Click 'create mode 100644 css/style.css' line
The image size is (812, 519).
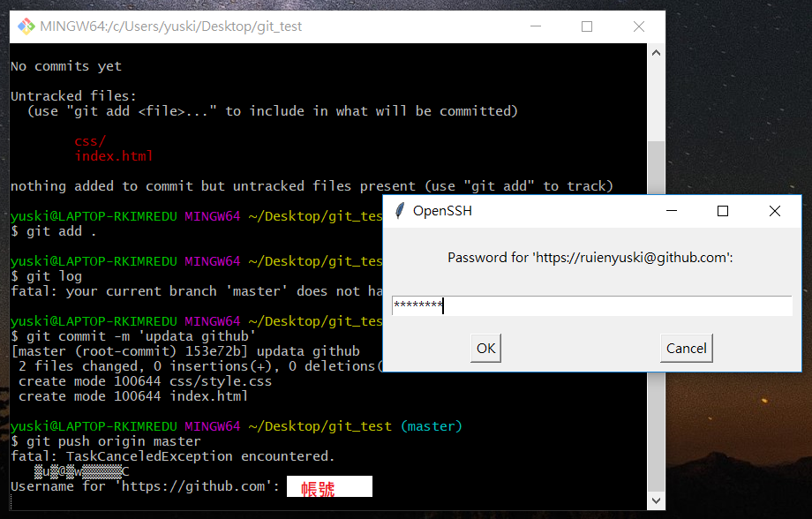145,381
